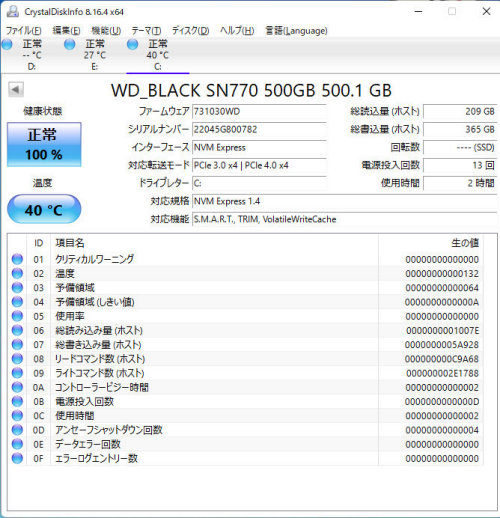This screenshot has height=518, width=500.
Task: Open the テーマ(T) menu
Action: click(146, 31)
